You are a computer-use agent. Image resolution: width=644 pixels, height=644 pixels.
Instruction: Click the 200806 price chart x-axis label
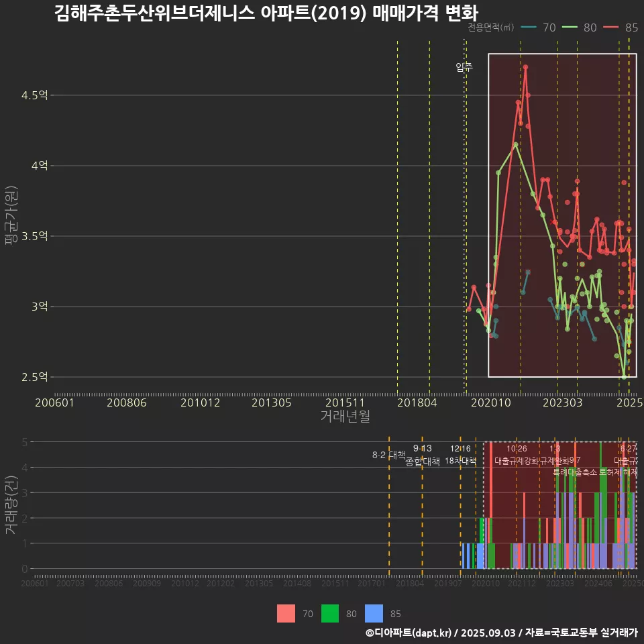[127, 402]
